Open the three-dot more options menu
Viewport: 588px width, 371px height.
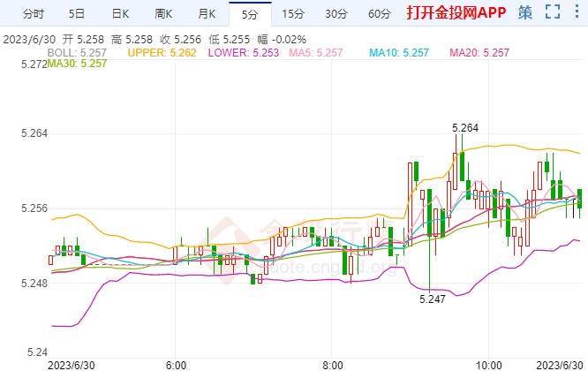(577, 11)
